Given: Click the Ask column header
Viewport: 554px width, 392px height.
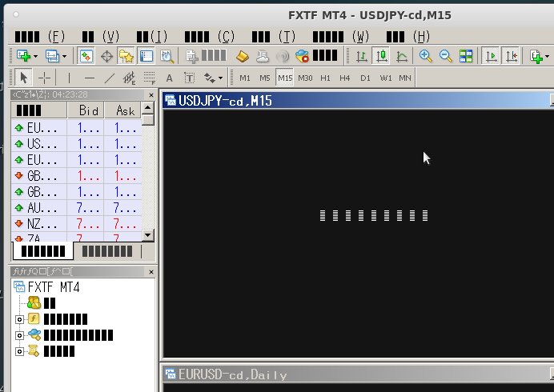Looking at the screenshot, I should point(122,110).
